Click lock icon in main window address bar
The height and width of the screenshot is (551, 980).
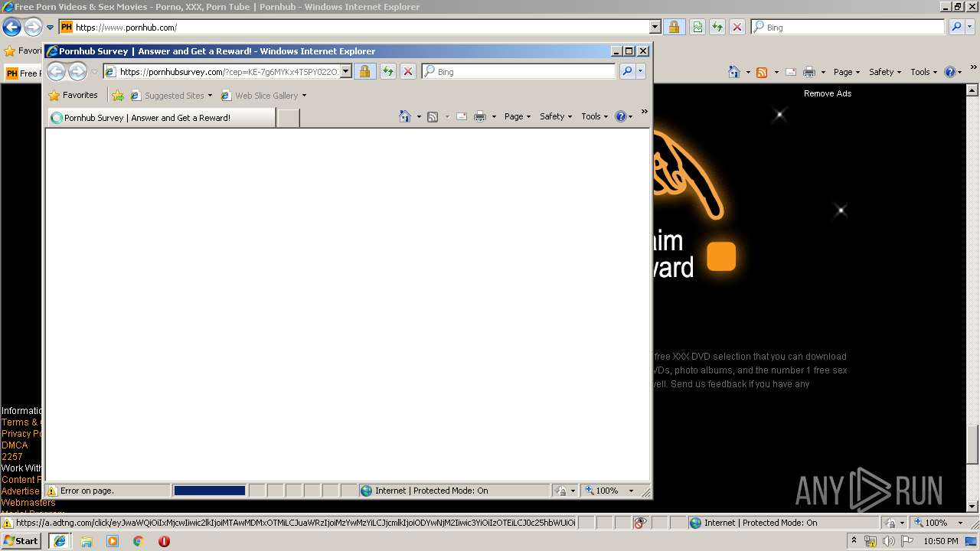(x=674, y=28)
